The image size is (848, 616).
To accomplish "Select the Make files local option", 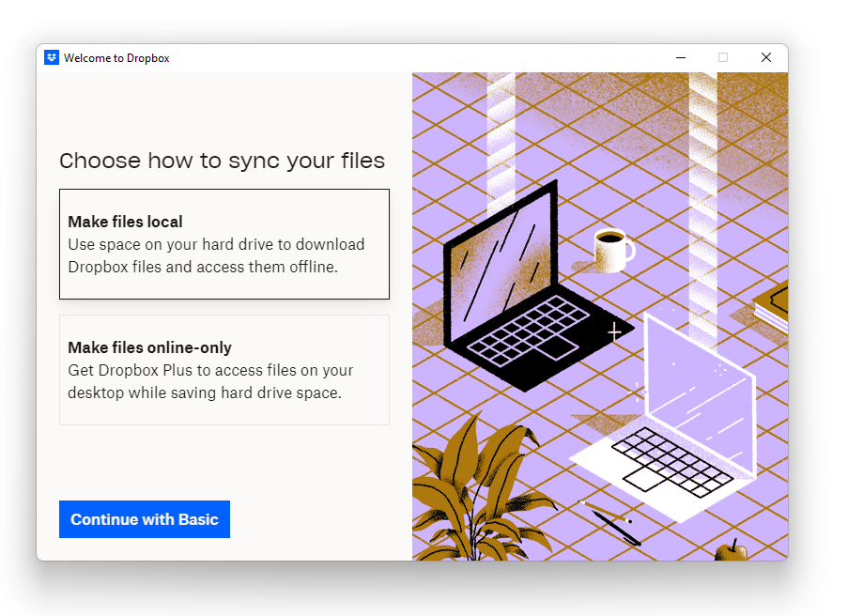I will [x=224, y=244].
